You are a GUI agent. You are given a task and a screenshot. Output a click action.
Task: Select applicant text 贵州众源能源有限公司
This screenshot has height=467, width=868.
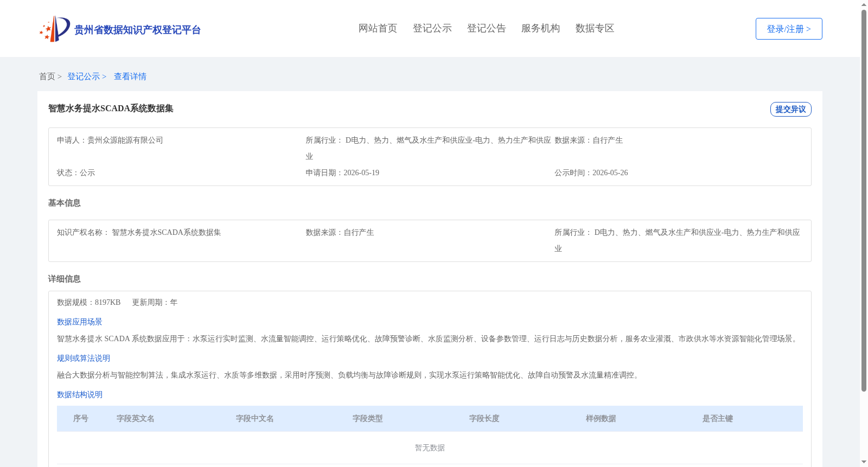click(x=125, y=140)
